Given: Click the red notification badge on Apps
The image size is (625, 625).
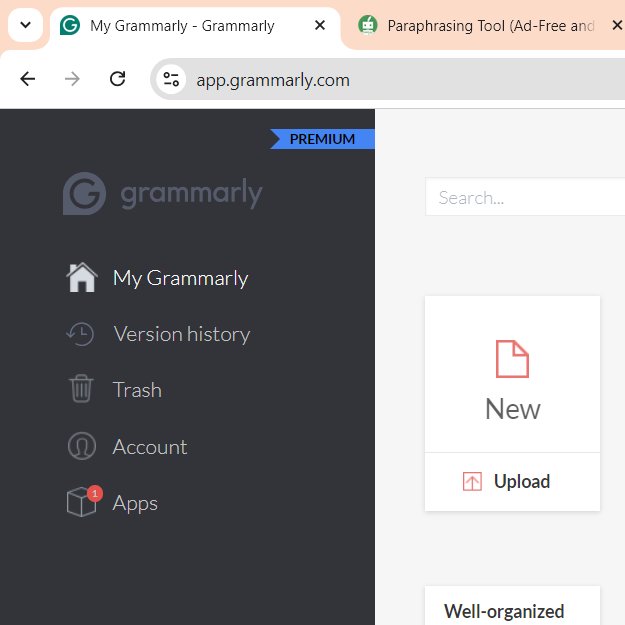Looking at the screenshot, I should click(x=95, y=493).
